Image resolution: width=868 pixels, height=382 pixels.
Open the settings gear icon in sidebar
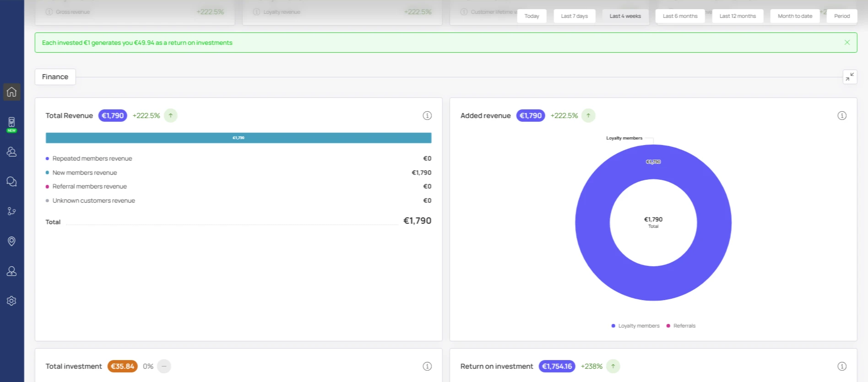11,301
